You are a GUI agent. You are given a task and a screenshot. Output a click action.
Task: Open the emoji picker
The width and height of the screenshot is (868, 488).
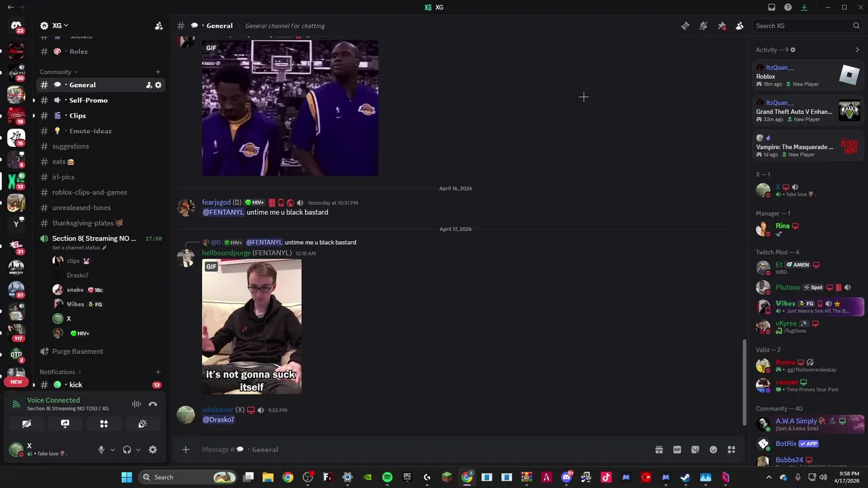713,449
